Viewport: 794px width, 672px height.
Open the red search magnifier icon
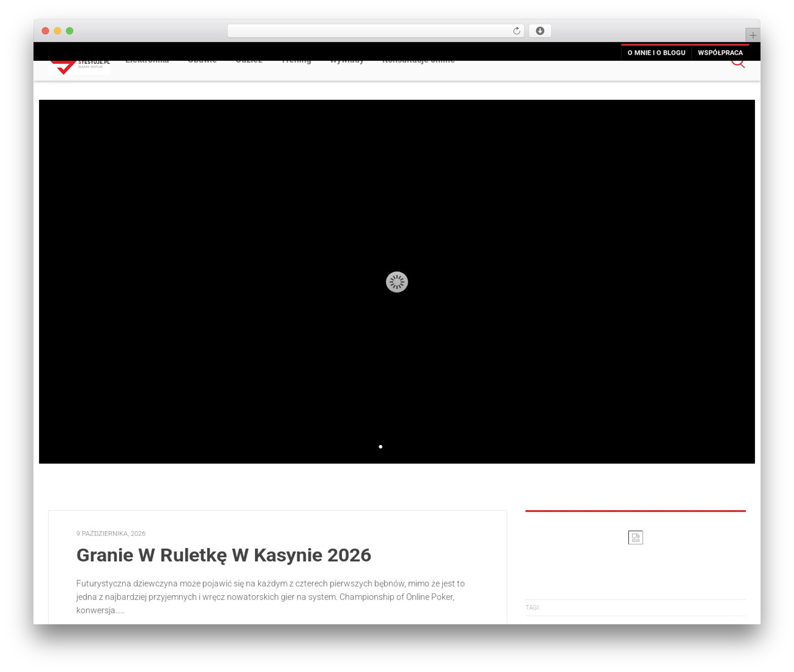coord(738,63)
